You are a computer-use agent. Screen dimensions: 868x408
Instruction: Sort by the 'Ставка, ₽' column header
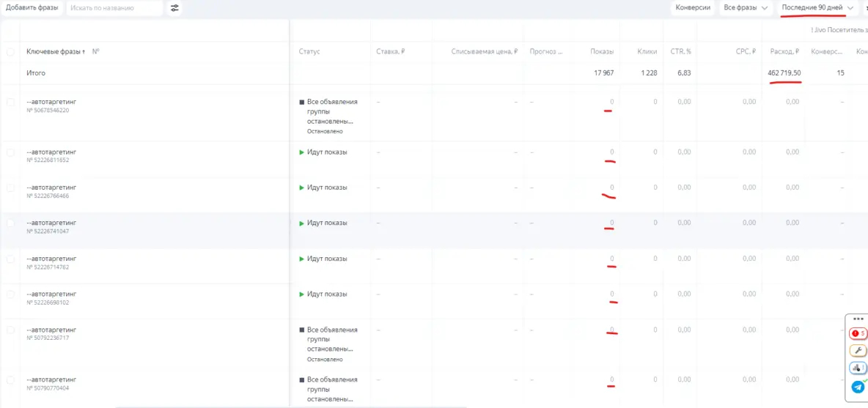click(391, 51)
